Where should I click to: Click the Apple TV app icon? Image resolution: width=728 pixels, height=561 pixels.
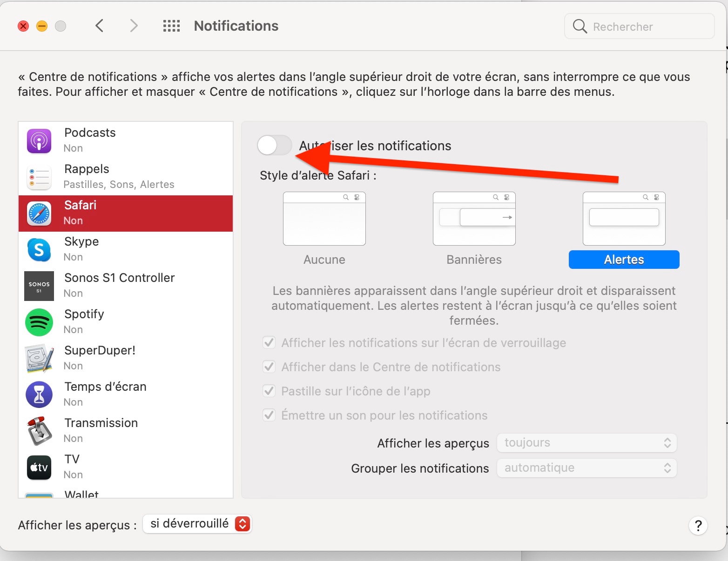[39, 467]
